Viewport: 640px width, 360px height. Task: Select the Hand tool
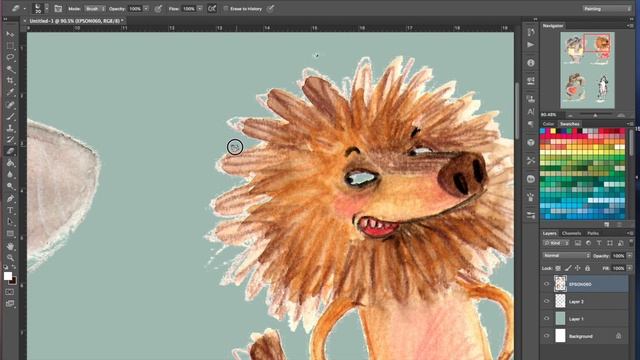pos(10,246)
